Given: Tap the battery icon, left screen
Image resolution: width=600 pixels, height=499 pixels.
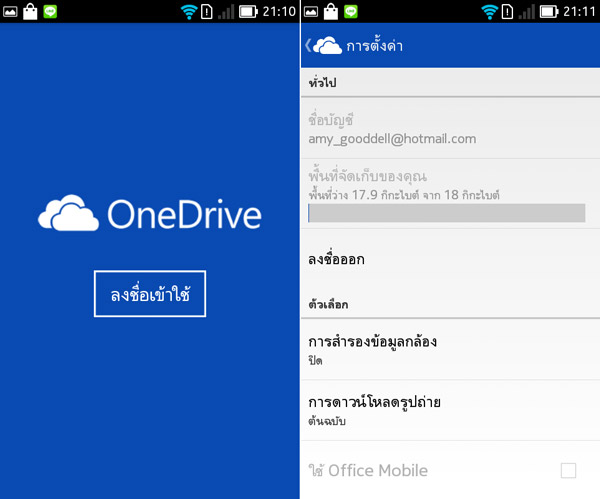Looking at the screenshot, I should tap(248, 12).
